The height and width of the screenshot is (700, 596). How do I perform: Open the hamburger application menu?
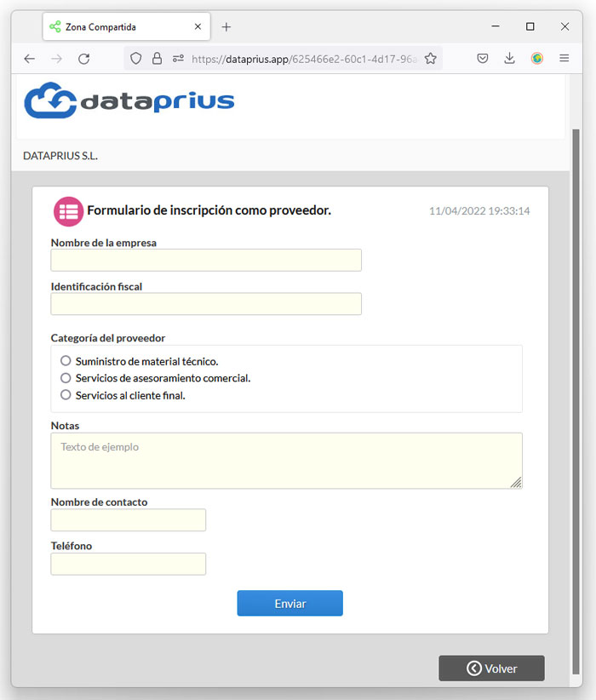(x=564, y=58)
